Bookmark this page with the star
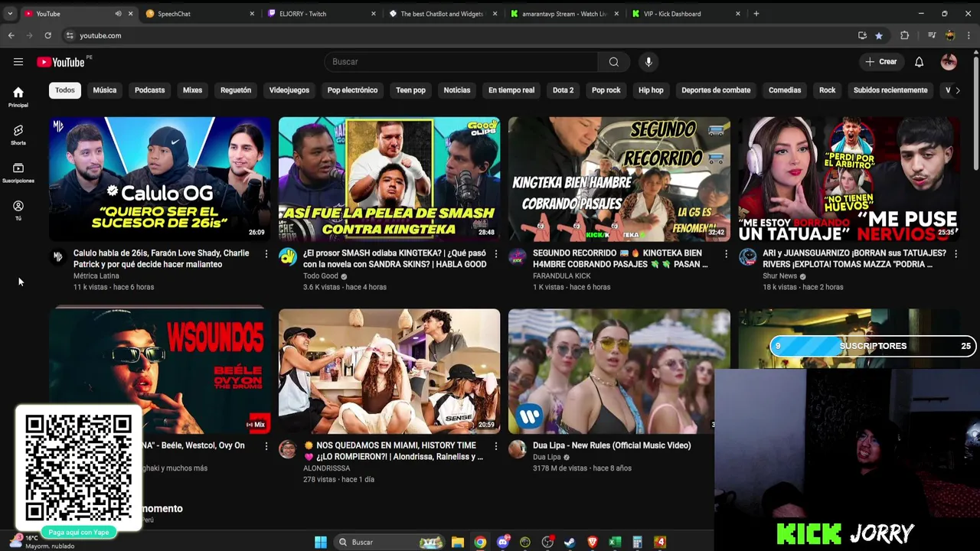Image resolution: width=980 pixels, height=551 pixels. pos(878,35)
